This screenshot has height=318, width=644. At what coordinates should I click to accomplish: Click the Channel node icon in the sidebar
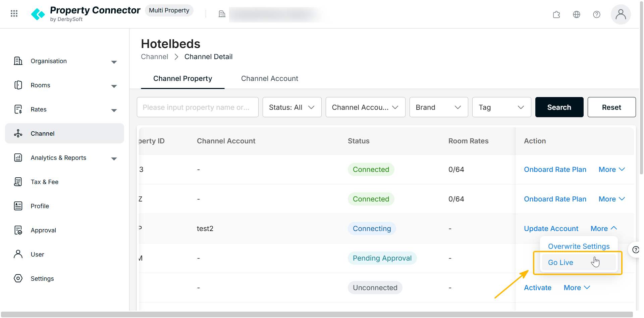pyautogui.click(x=18, y=133)
